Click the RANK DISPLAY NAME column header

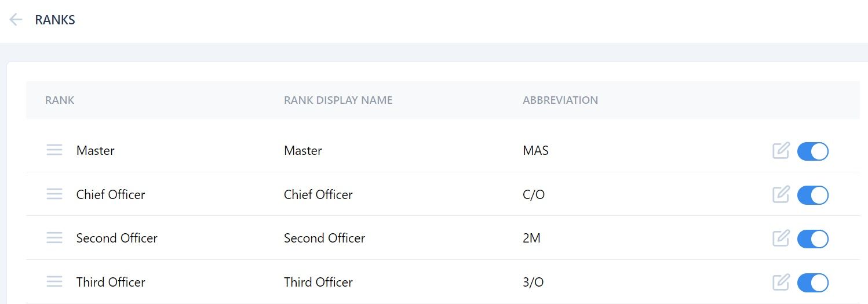tap(338, 100)
